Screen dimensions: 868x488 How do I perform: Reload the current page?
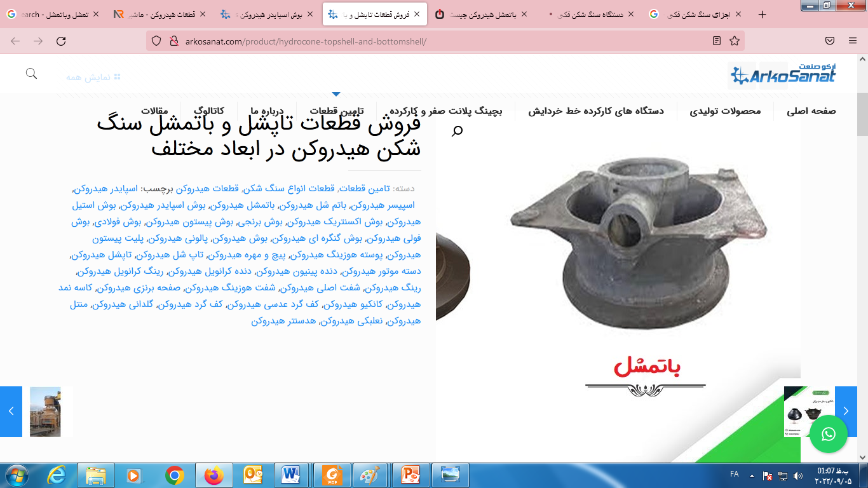tap(61, 41)
